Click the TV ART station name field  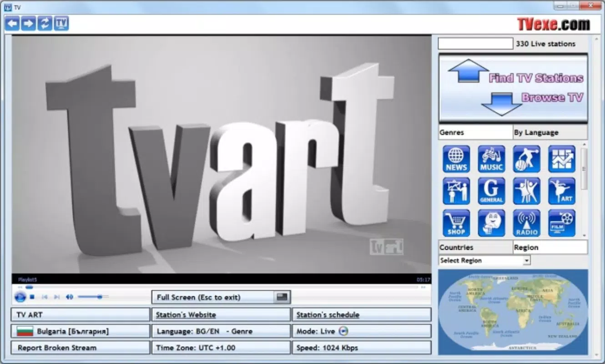(x=81, y=314)
